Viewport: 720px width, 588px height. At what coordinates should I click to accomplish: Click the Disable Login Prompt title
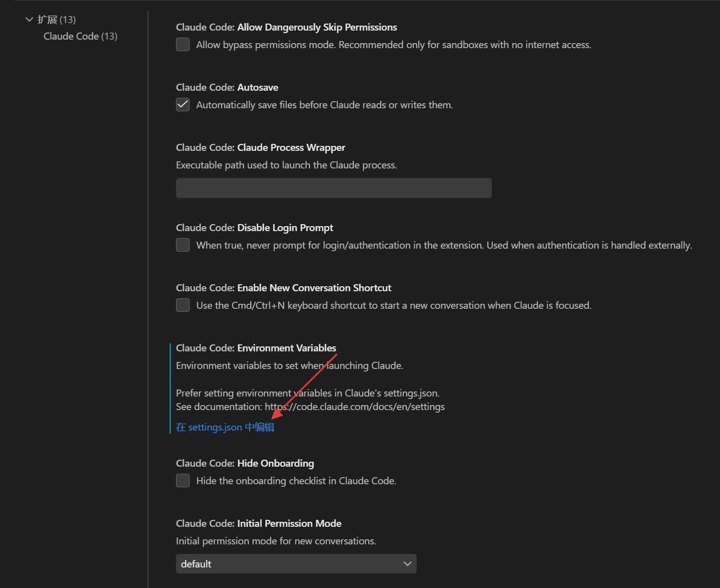(x=255, y=228)
